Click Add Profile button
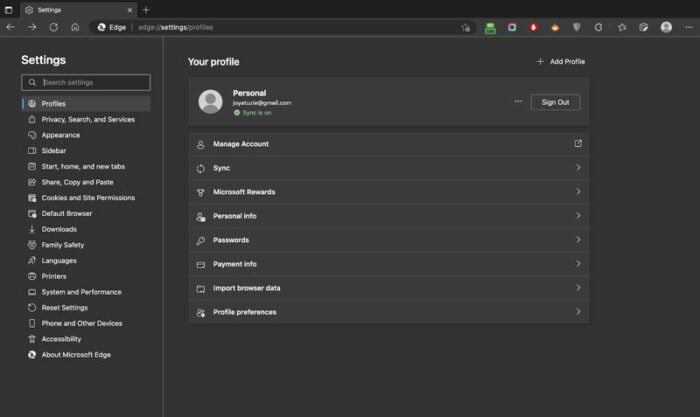The image size is (700, 417). (x=561, y=62)
